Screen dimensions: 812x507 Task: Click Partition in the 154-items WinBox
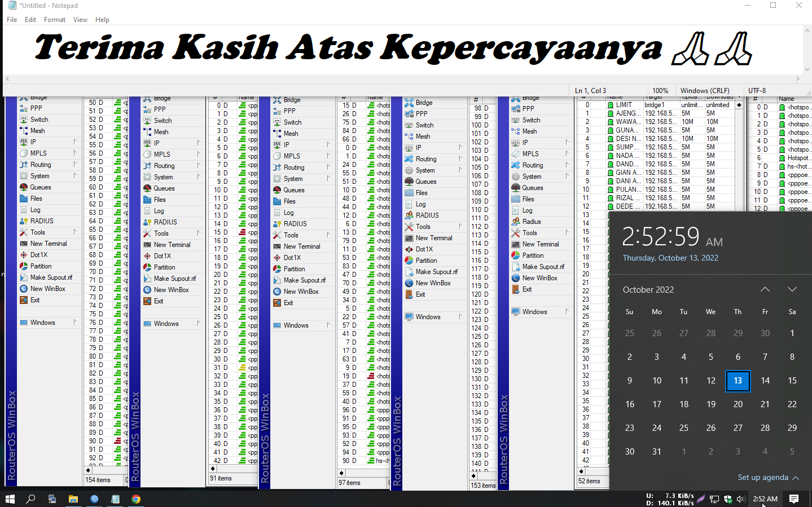[41, 266]
